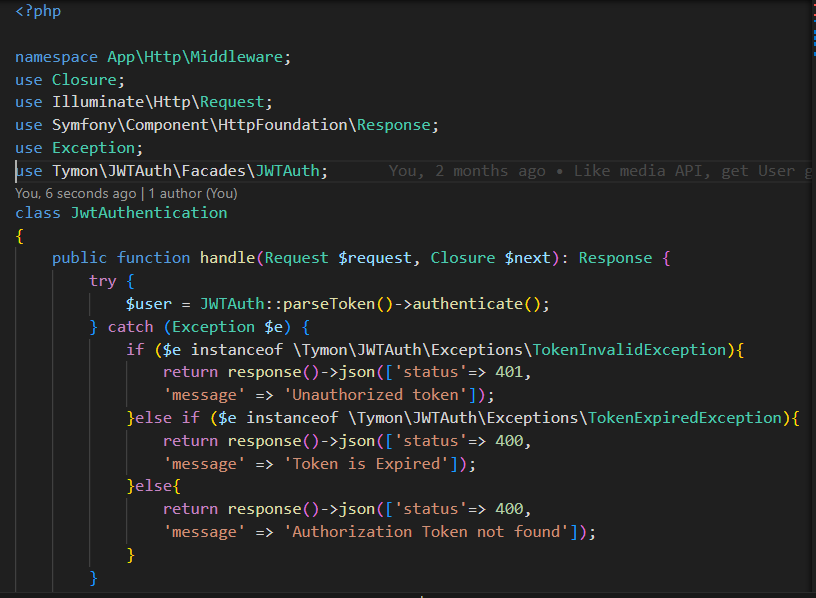The height and width of the screenshot is (598, 816).
Task: Click the $user variable assignment
Action: [148, 304]
